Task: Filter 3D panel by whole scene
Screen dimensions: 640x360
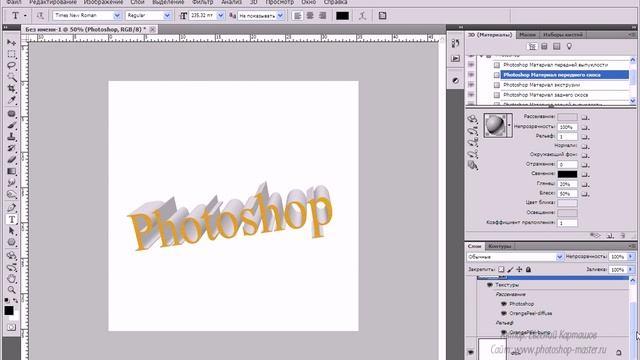Action: point(532,47)
